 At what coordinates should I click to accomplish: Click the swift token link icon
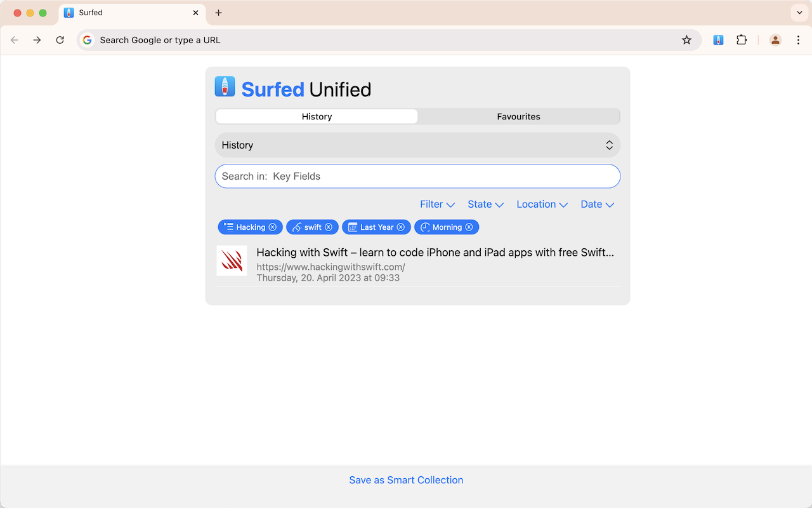coord(297,227)
